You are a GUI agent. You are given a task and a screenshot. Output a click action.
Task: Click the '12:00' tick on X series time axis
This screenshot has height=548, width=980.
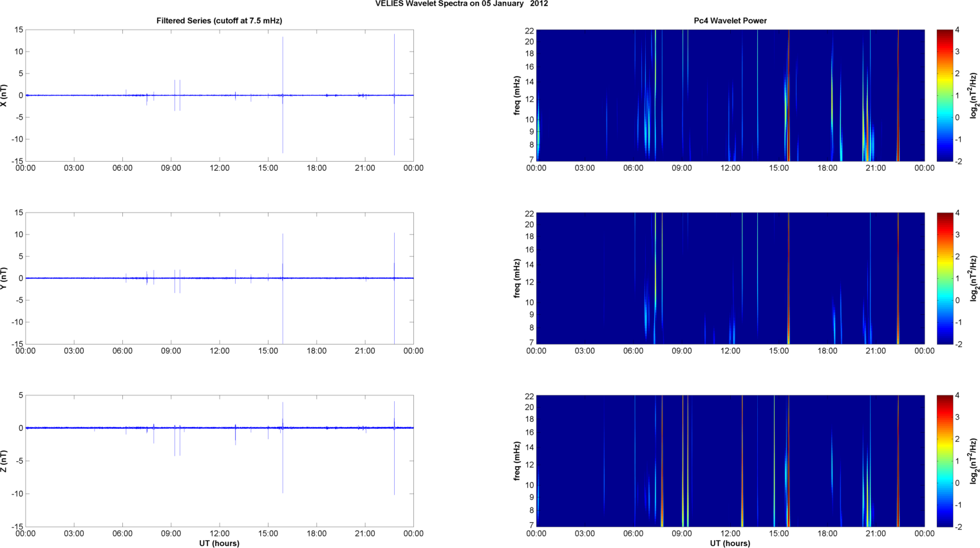tap(220, 168)
